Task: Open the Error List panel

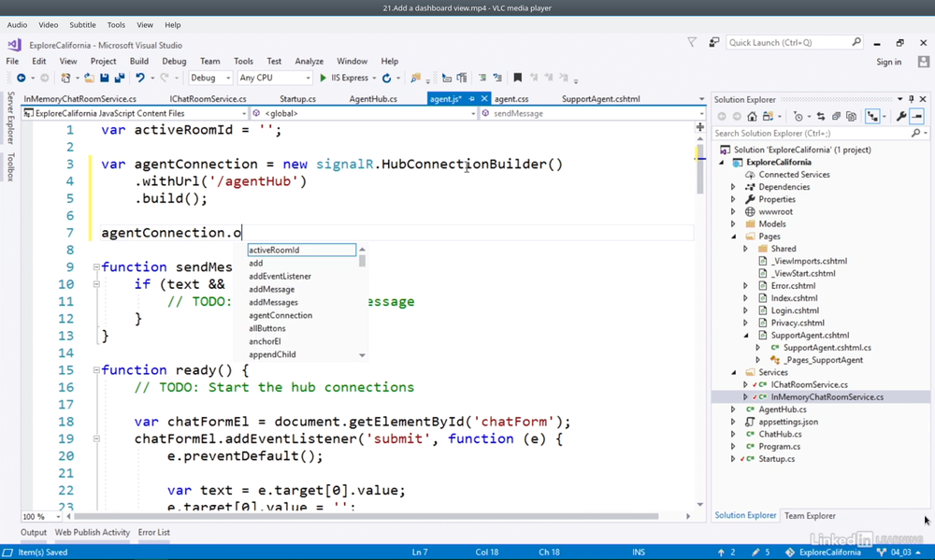Action: click(x=154, y=533)
